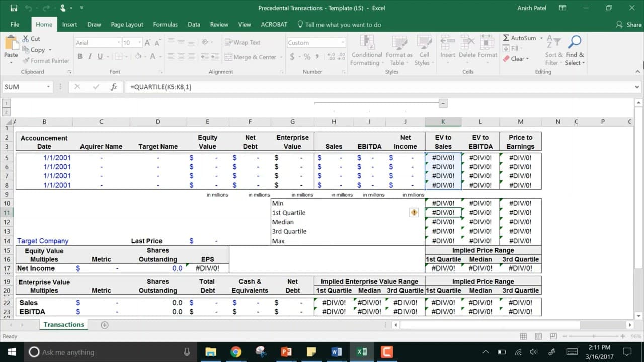The image size is (644, 362).
Task: Open Google Chrome from the taskbar
Action: click(x=235, y=352)
